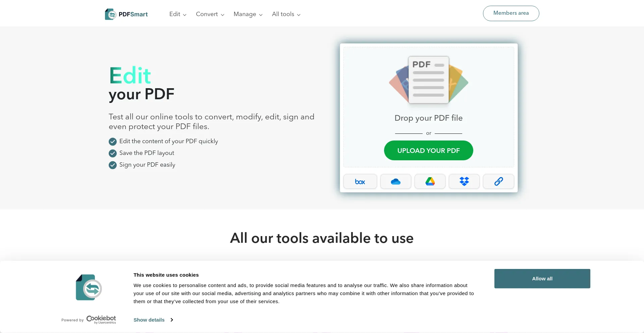This screenshot has width=644, height=333.
Task: Click the drop zone for PDF files
Action: point(428,118)
